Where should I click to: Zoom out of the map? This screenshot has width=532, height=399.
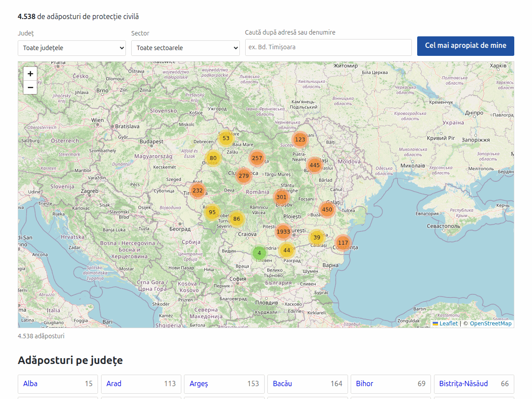point(30,87)
